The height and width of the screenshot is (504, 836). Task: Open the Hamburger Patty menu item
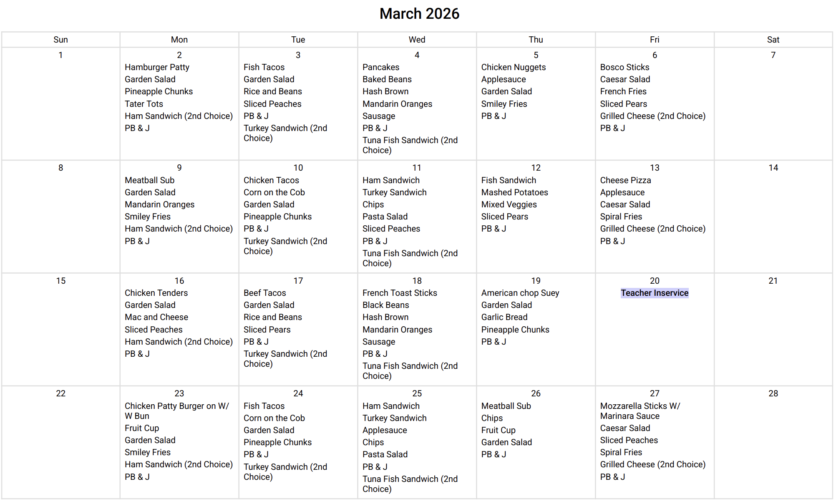pos(157,67)
